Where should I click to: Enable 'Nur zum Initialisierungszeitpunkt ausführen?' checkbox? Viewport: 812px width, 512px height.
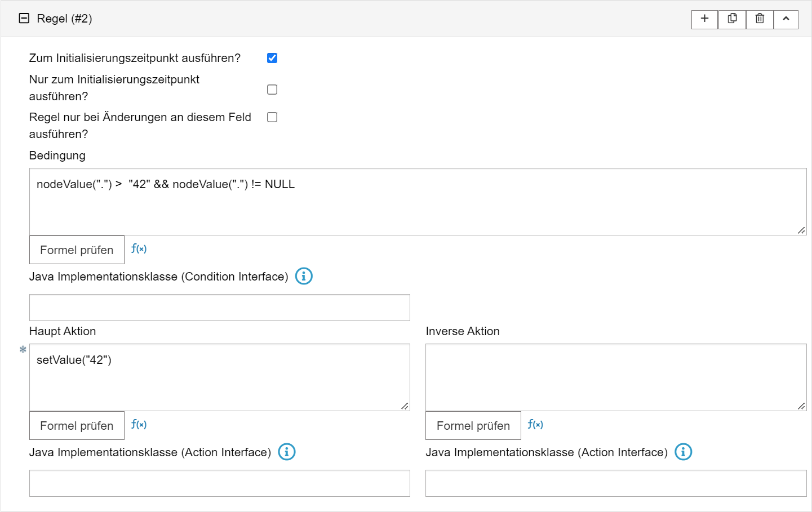272,90
